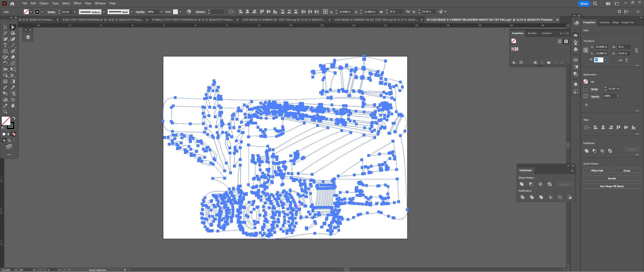Screen dimensions: 644x272
Task: Select the Magic Wand tool
Action: tap(5, 33)
